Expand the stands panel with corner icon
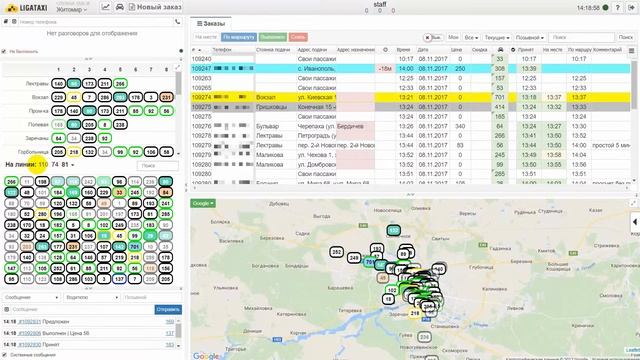 tap(178, 68)
